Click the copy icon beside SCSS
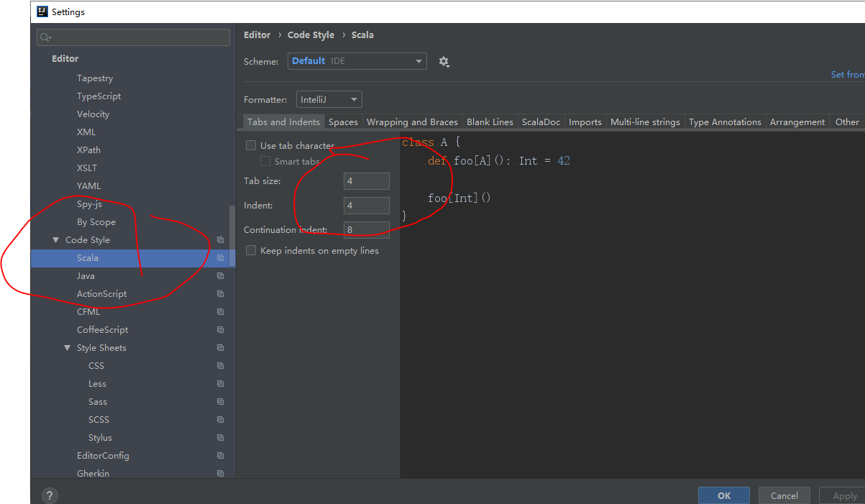The width and height of the screenshot is (865, 504). [220, 420]
